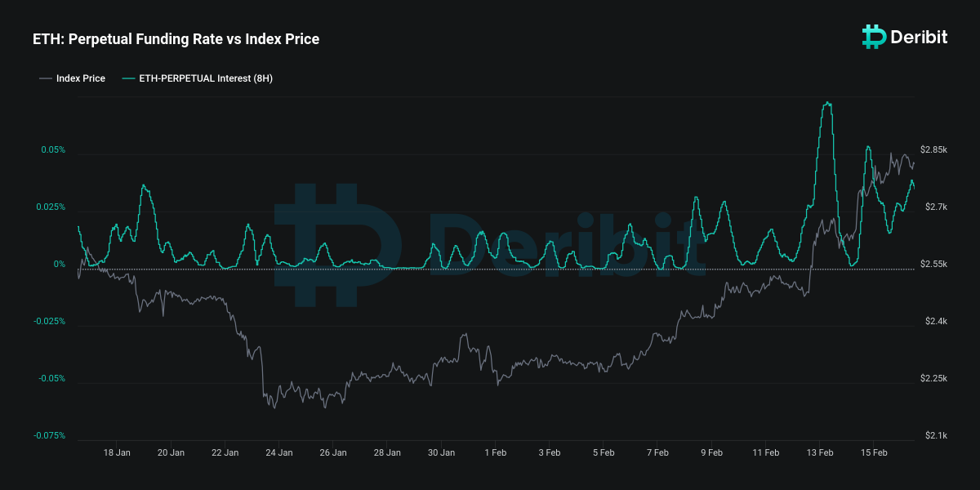Select the 18 Jan date on x-axis
Image resolution: width=980 pixels, height=490 pixels.
coord(117,452)
